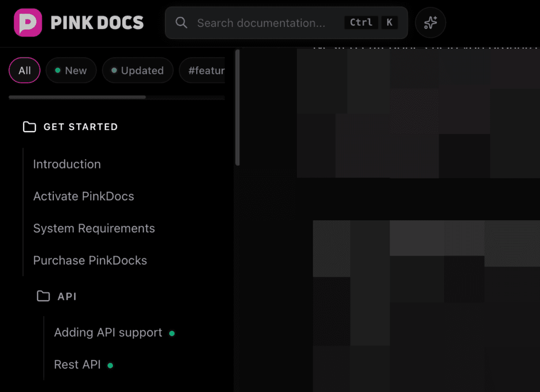Image resolution: width=540 pixels, height=392 pixels.
Task: Collapse the API section
Action: pyautogui.click(x=67, y=296)
